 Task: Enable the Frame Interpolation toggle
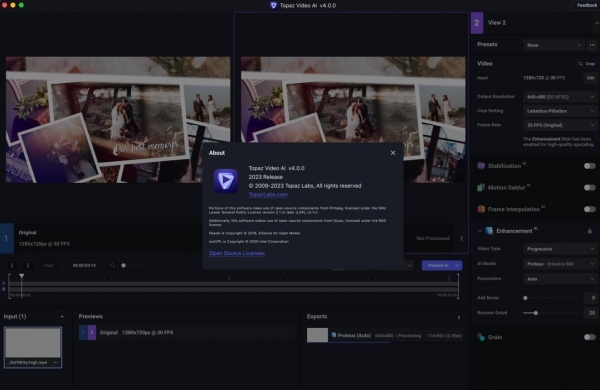pyautogui.click(x=590, y=209)
